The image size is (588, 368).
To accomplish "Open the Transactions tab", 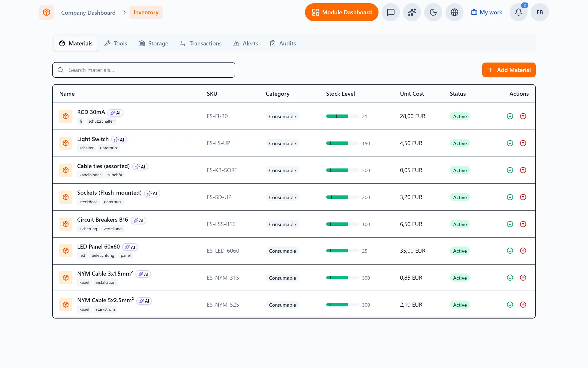I will (x=201, y=43).
